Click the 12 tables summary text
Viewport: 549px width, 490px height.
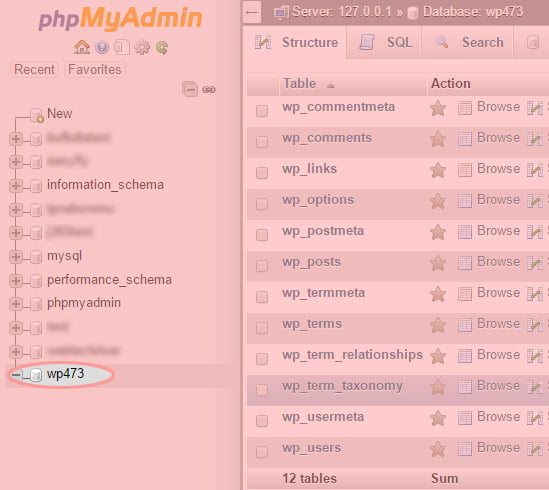(x=310, y=479)
